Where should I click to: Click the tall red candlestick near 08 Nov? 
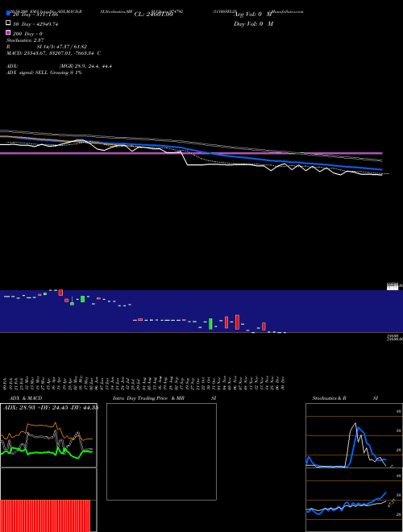click(x=237, y=322)
